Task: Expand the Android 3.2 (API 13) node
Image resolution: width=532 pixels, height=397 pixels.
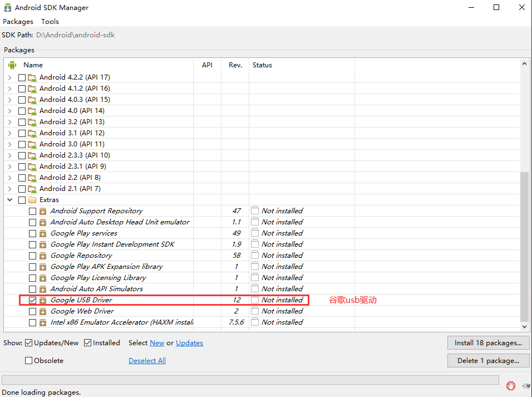Action: (10, 122)
